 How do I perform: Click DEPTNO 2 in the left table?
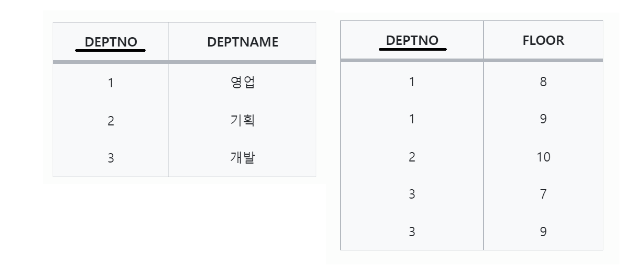pyautogui.click(x=111, y=121)
